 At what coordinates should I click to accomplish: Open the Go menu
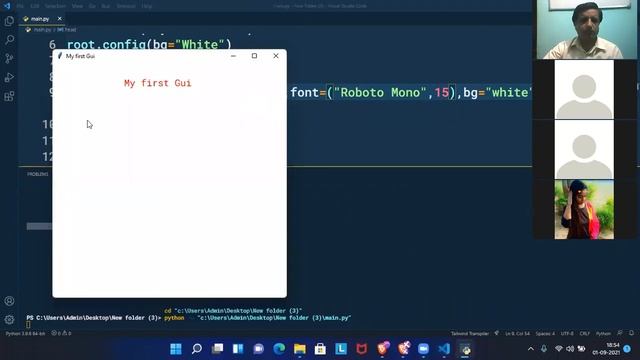click(92, 6)
